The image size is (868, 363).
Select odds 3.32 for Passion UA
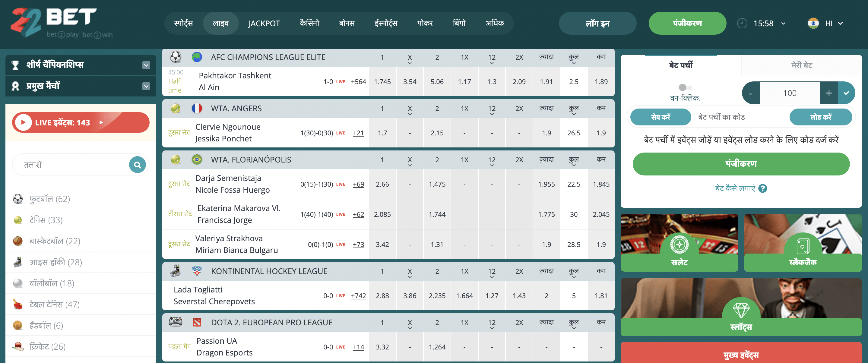(382, 347)
